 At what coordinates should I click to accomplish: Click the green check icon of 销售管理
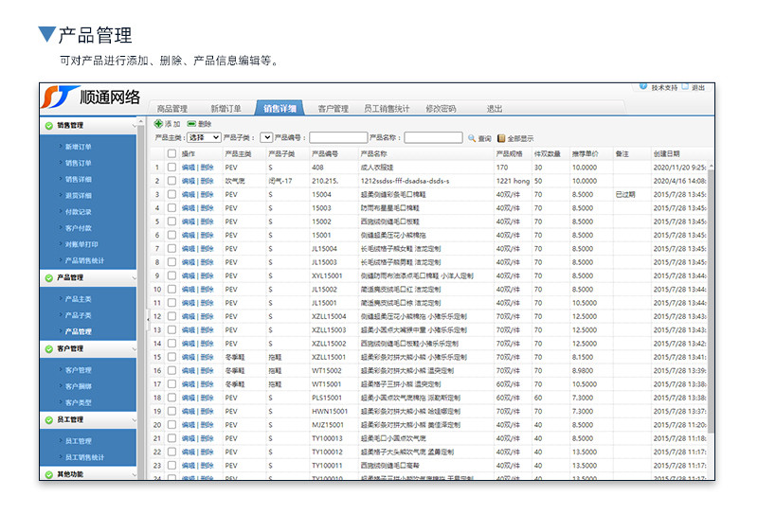49,126
